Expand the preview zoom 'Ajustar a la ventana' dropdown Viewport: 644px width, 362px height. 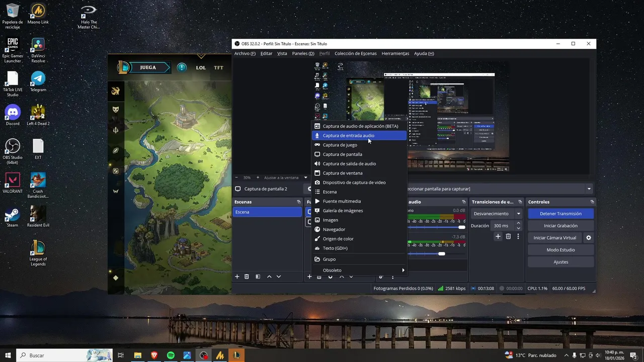pos(305,177)
